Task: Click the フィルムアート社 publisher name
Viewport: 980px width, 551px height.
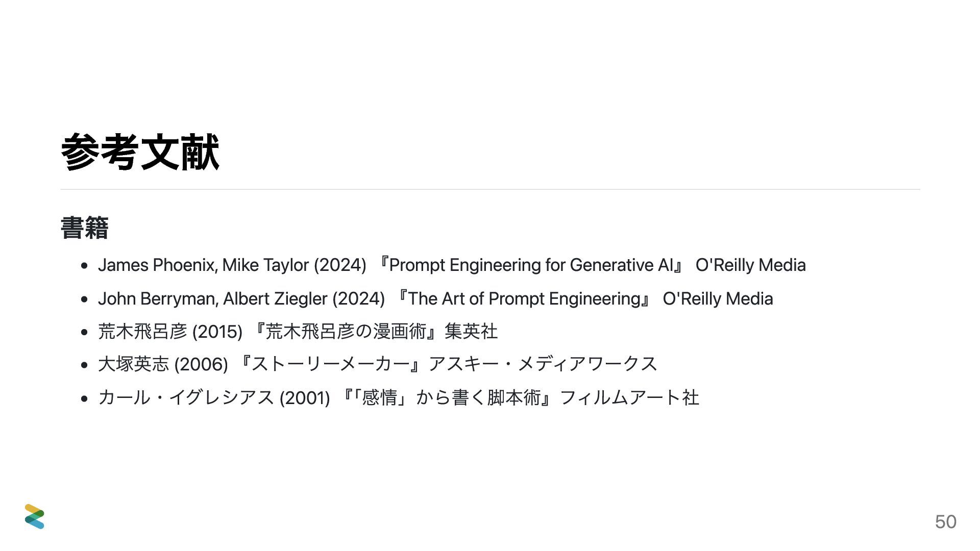Action: tap(629, 397)
